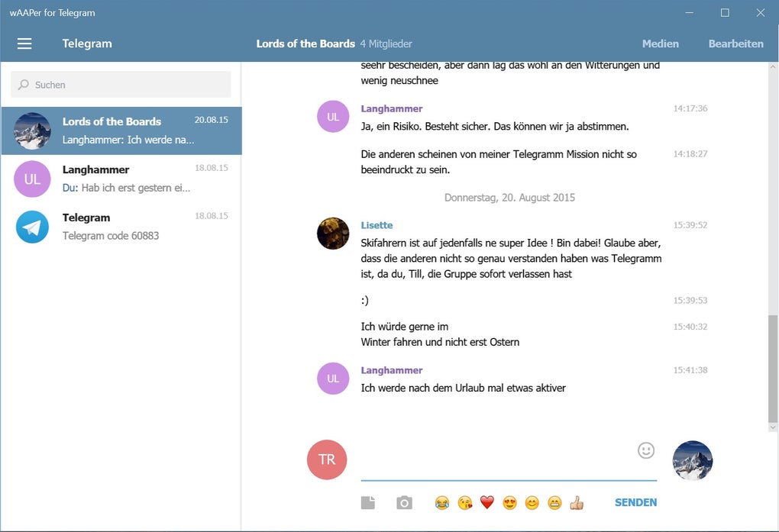Click the Telegram paper plane avatar
This screenshot has width=779, height=532.
(32, 227)
